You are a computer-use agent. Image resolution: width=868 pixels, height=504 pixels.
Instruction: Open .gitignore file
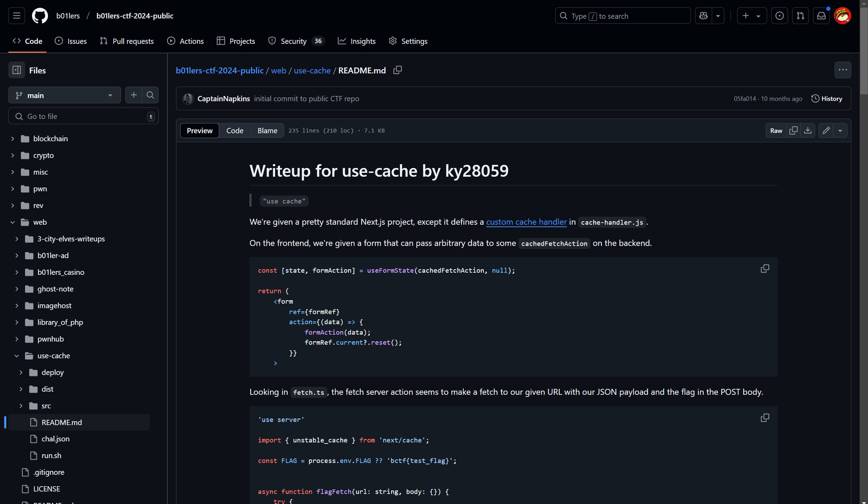pos(49,472)
